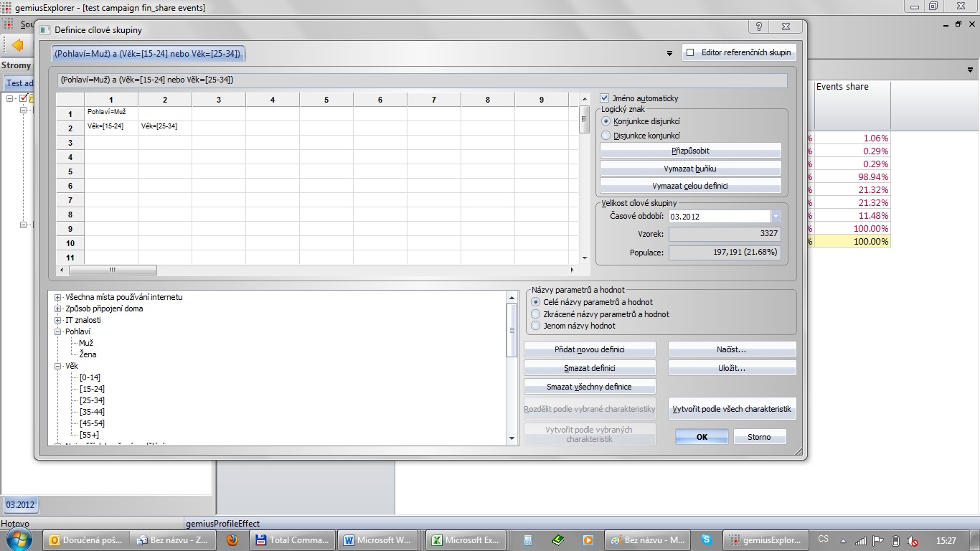Select Konjunkce disjunkcí radio button
This screenshot has height=551, width=980.
(x=606, y=121)
